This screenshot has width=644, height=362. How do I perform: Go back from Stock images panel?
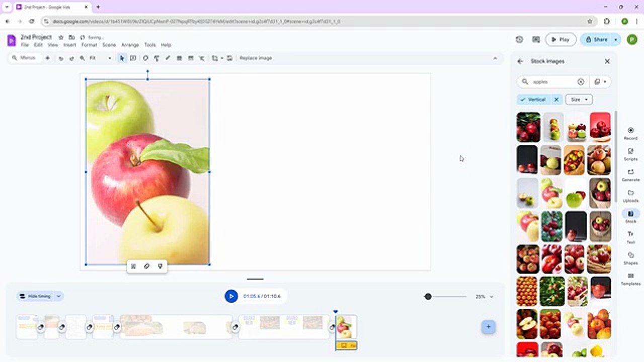520,61
